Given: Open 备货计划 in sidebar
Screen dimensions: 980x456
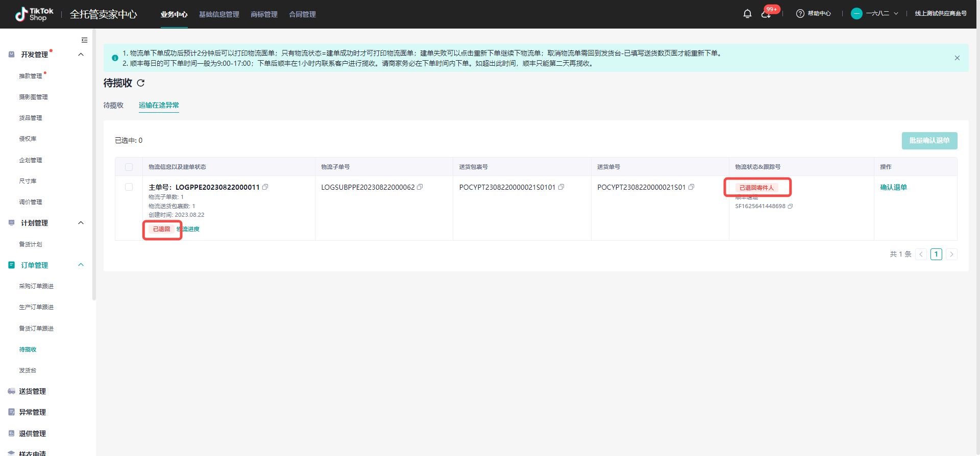Looking at the screenshot, I should [31, 244].
